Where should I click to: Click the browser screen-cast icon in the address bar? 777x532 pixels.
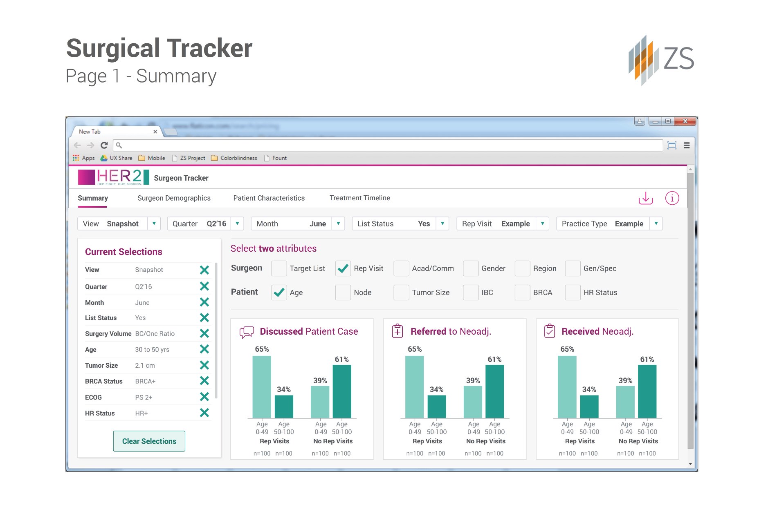671,145
